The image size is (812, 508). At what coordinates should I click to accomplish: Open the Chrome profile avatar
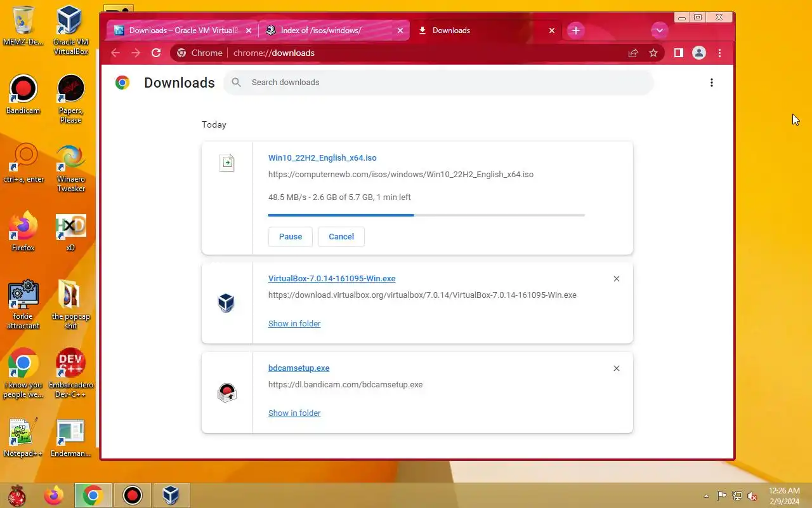(x=698, y=53)
